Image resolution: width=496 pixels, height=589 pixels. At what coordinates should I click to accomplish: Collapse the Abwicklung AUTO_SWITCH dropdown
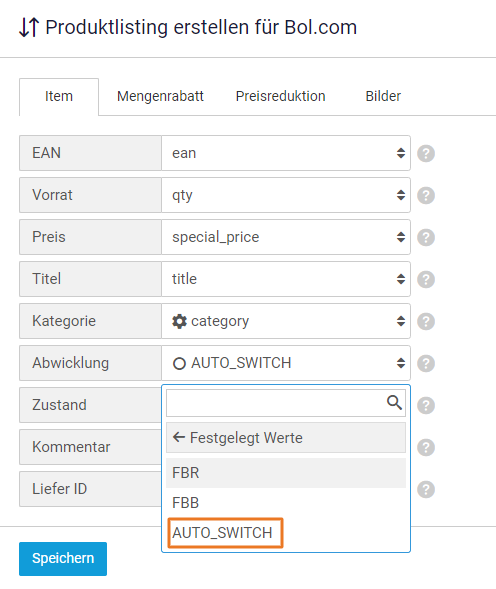tap(286, 363)
